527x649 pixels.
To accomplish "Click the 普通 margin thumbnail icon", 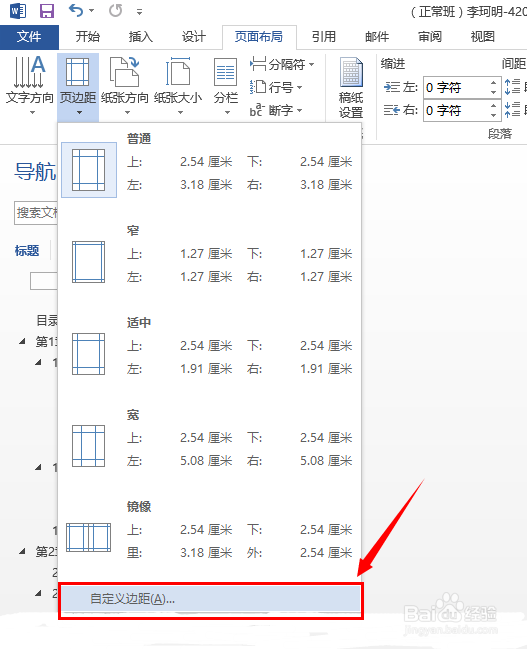I will [x=89, y=170].
